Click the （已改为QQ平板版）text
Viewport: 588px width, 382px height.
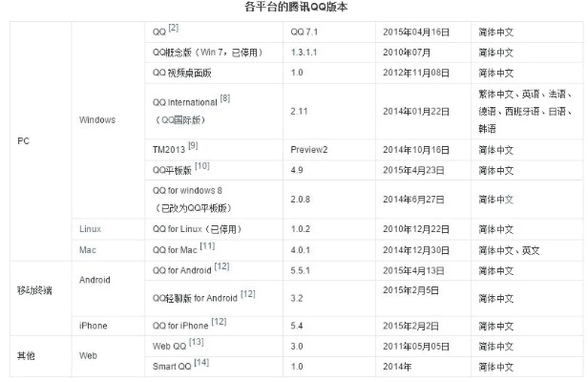pyautogui.click(x=193, y=208)
